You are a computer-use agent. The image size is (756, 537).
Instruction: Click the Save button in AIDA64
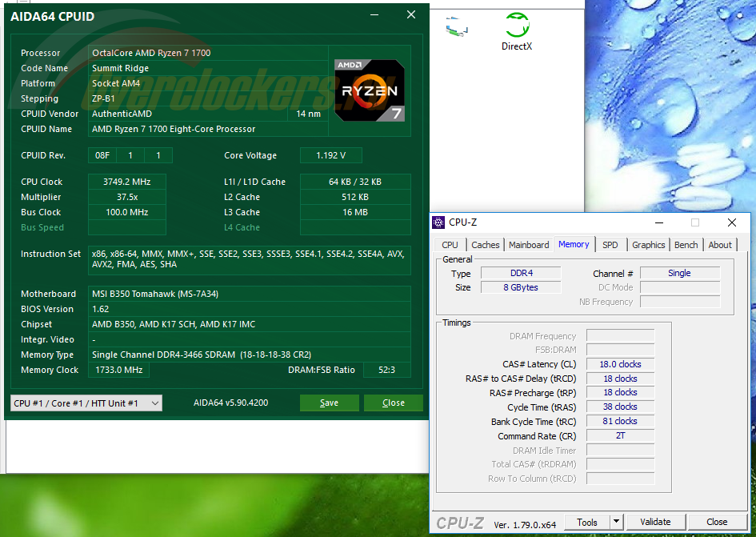(330, 403)
